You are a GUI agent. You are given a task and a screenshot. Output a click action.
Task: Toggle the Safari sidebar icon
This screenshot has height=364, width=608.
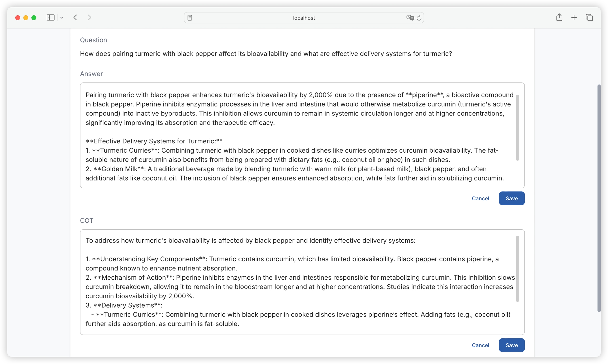tap(50, 18)
